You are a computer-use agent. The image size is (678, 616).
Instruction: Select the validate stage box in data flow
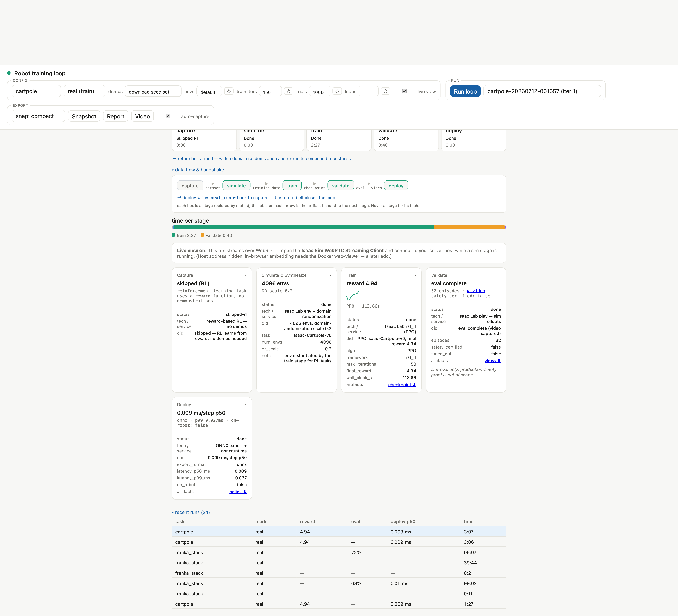pos(340,185)
